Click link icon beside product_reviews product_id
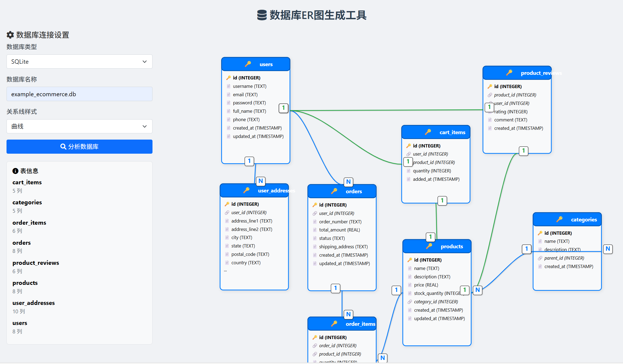This screenshot has width=623, height=364. (x=490, y=95)
